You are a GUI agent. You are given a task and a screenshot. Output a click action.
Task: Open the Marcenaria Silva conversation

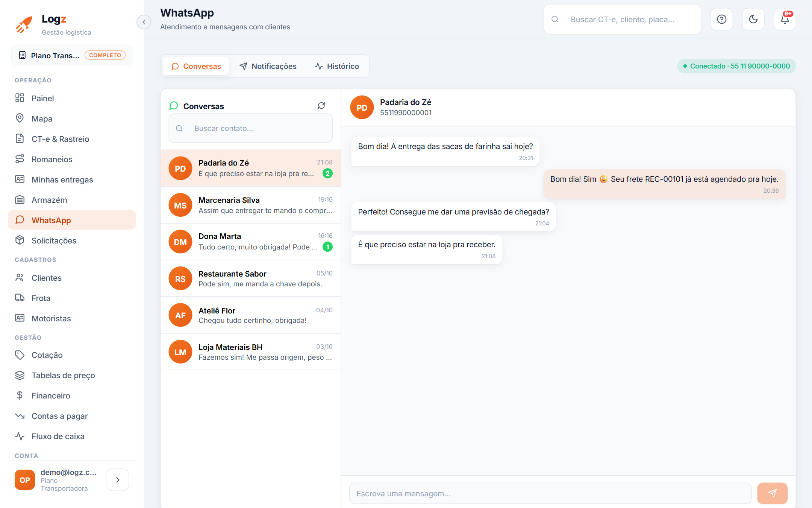click(x=251, y=205)
